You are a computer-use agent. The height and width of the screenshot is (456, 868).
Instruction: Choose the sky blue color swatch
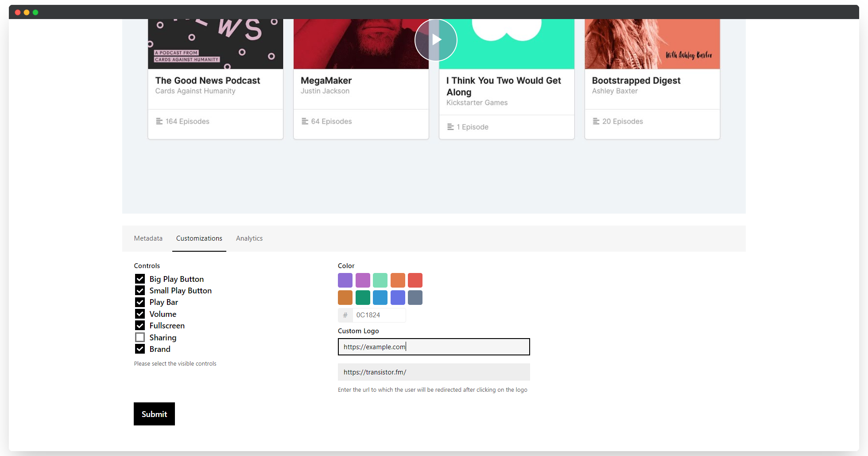click(x=380, y=298)
